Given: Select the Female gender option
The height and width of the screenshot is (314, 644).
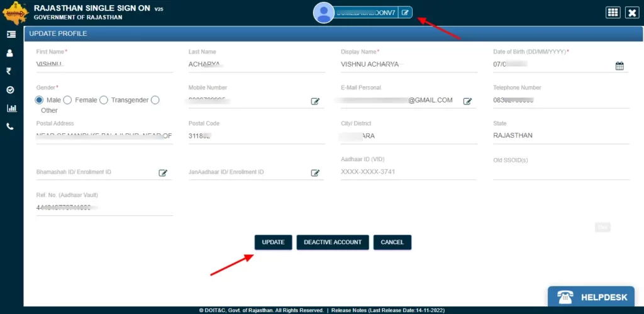Looking at the screenshot, I should 67,100.
